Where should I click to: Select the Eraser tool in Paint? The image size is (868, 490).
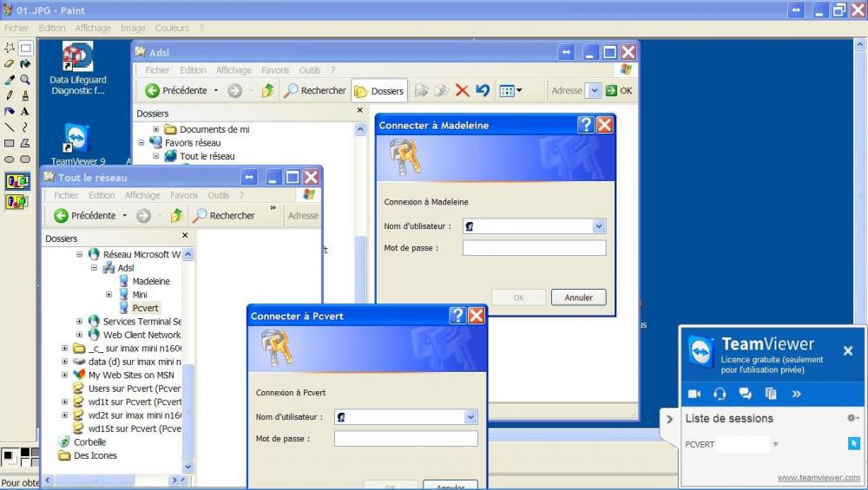(10, 63)
